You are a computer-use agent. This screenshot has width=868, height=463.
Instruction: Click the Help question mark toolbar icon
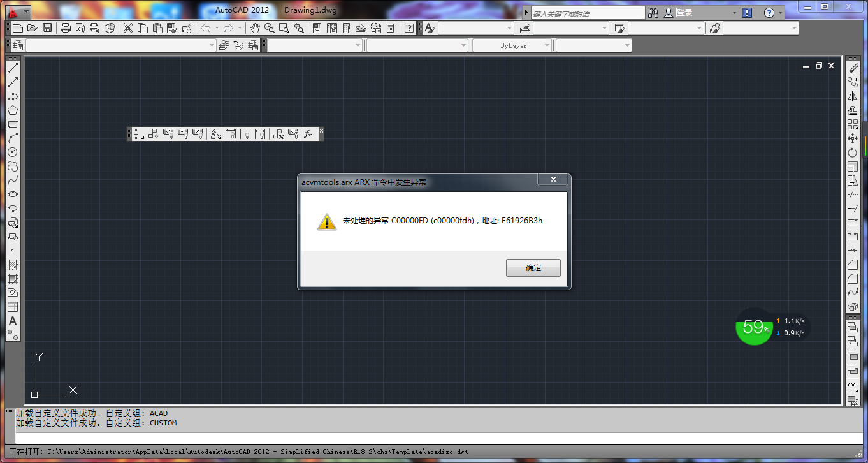tap(409, 28)
